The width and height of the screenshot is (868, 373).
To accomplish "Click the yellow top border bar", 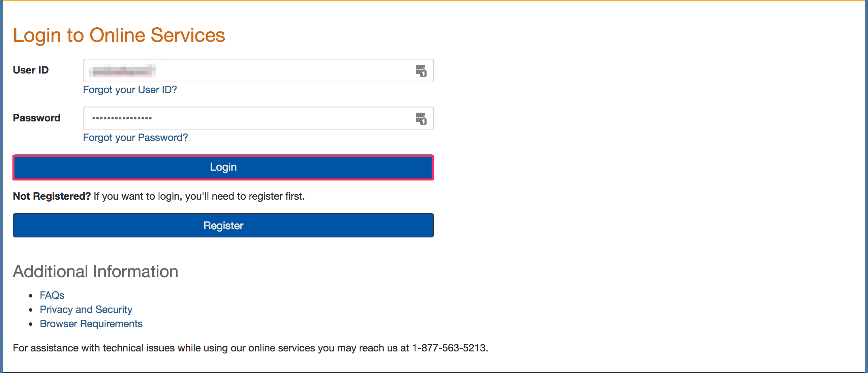I will [x=434, y=2].
